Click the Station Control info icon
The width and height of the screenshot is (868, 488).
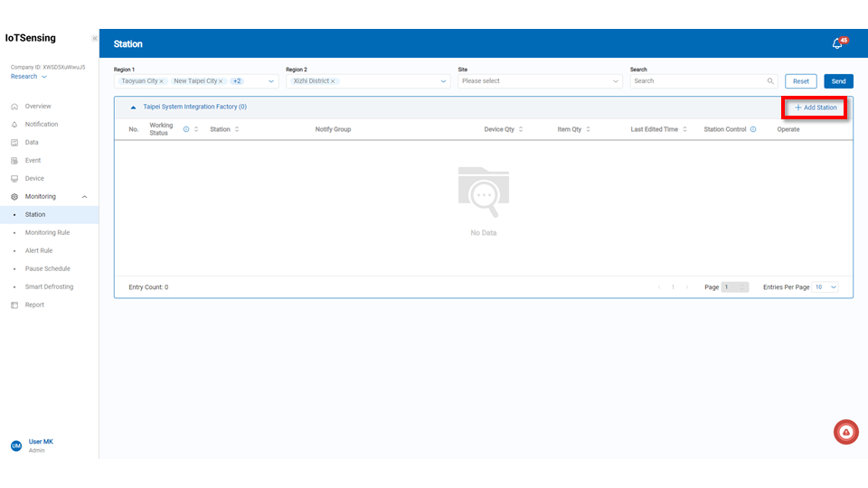click(x=753, y=129)
